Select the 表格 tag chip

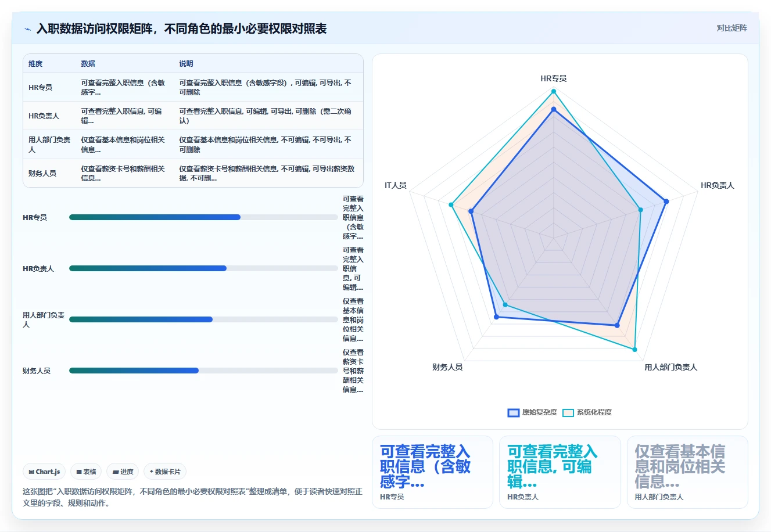87,472
